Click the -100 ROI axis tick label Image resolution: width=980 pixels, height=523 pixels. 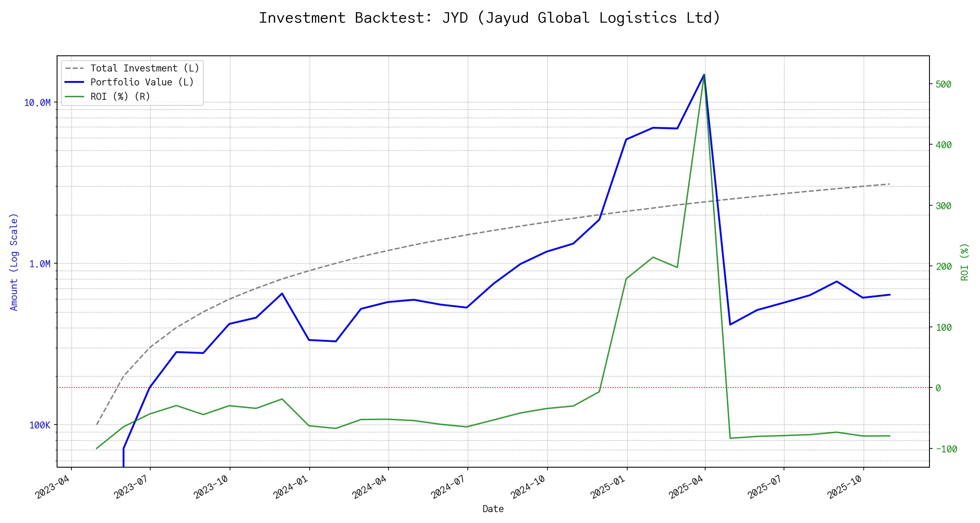pos(946,449)
